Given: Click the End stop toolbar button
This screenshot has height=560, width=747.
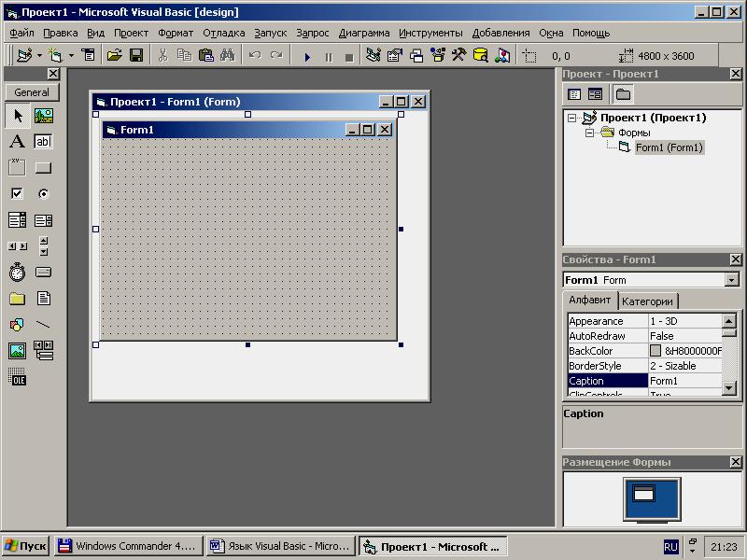Looking at the screenshot, I should pos(349,57).
